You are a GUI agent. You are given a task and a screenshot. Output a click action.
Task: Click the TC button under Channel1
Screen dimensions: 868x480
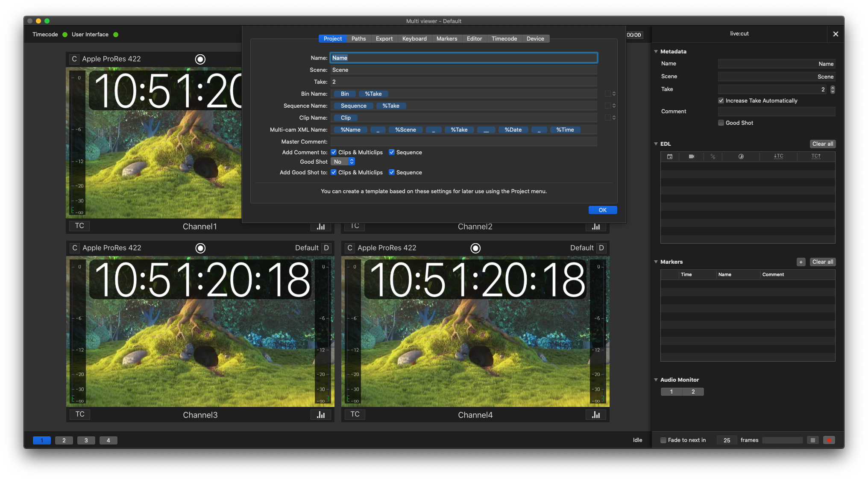pos(79,226)
